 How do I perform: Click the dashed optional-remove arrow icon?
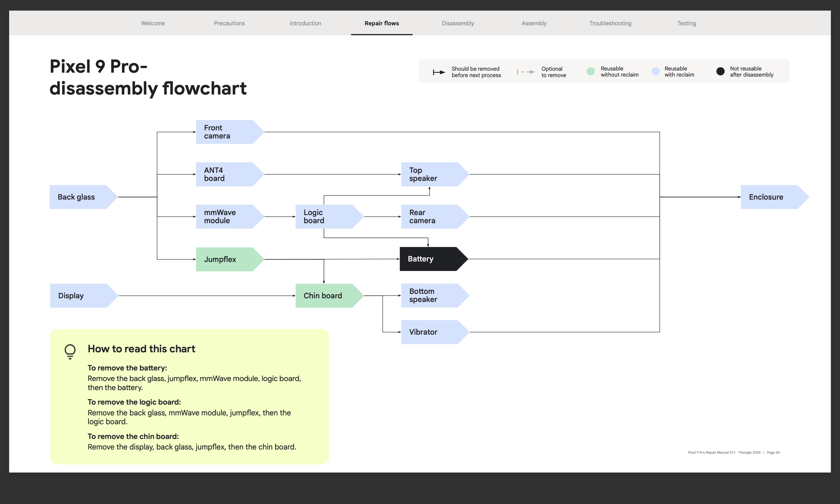tap(526, 72)
